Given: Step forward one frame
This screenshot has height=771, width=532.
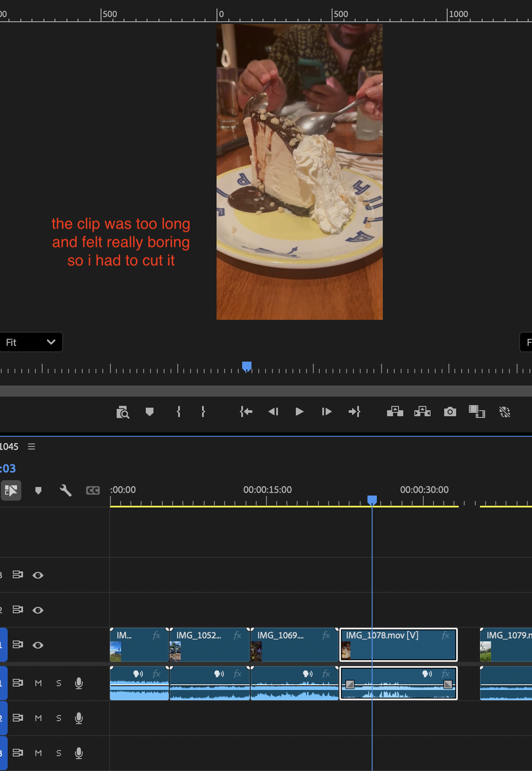Looking at the screenshot, I should 327,412.
